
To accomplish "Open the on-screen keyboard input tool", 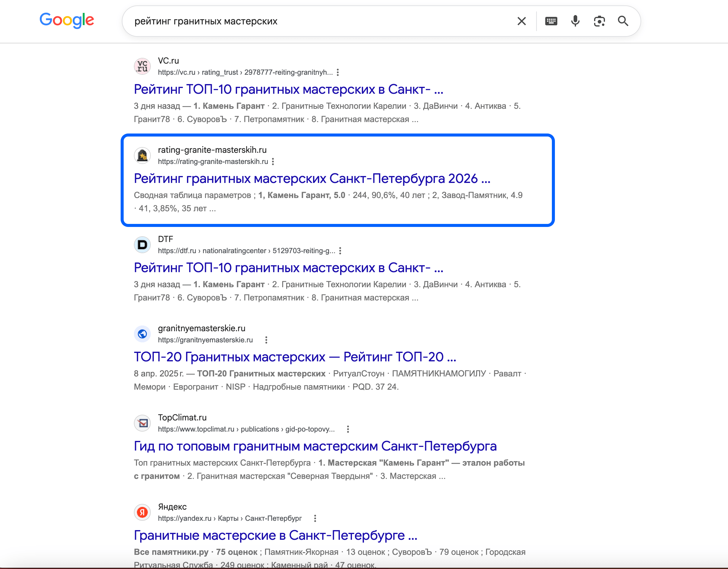I will click(551, 21).
